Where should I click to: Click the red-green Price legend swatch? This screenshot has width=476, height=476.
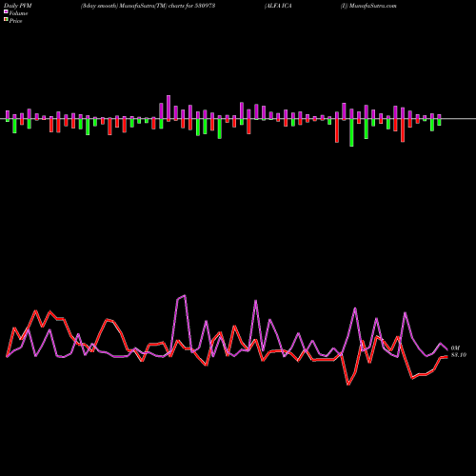point(6,20)
